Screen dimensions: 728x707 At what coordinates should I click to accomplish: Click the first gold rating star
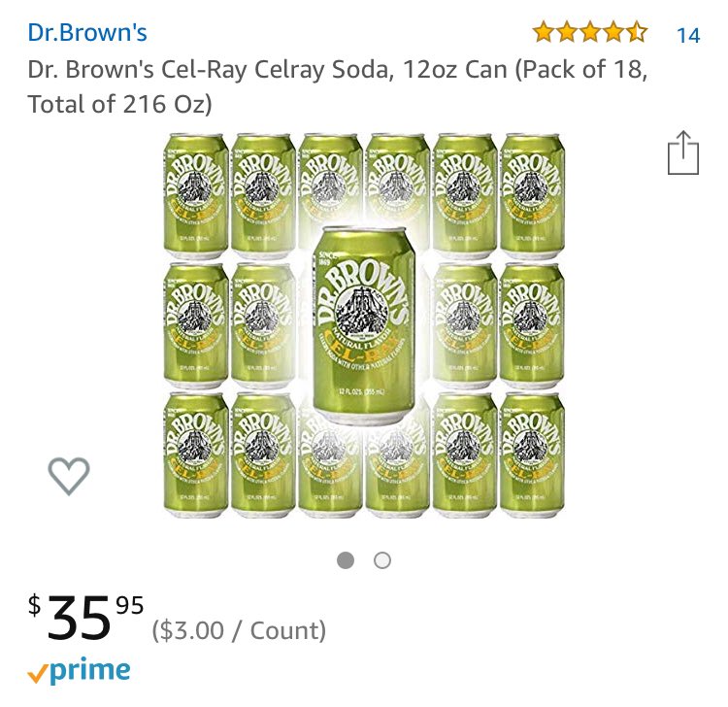(544, 32)
